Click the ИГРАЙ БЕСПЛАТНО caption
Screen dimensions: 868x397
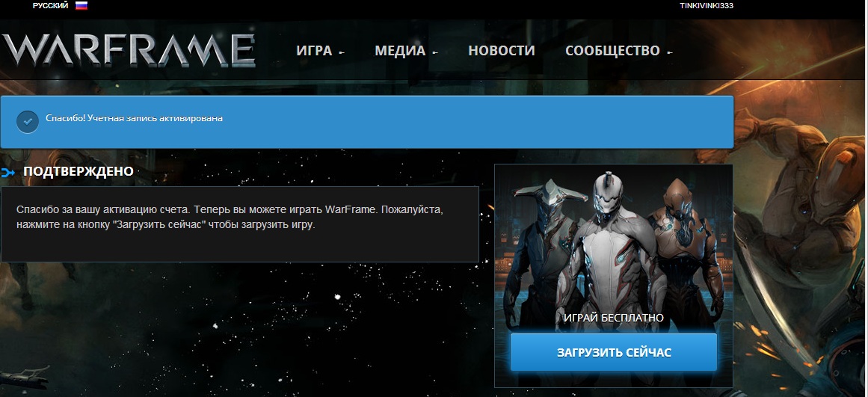613,318
